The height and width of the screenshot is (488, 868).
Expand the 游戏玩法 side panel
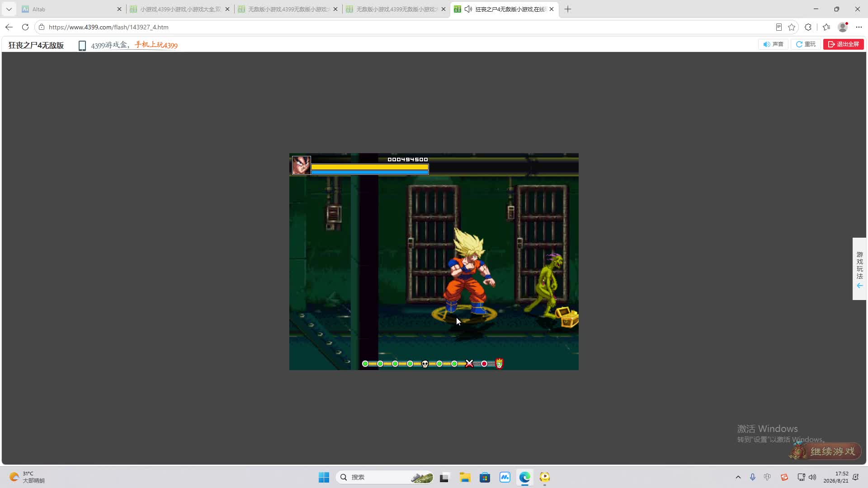pyautogui.click(x=859, y=269)
